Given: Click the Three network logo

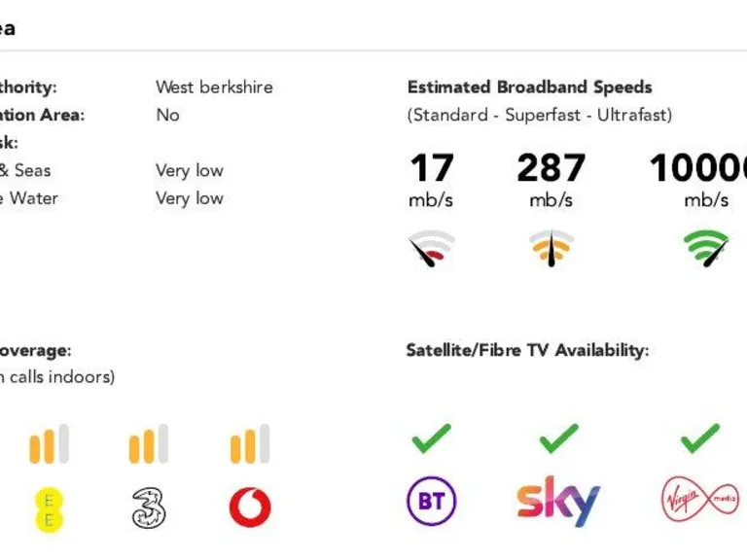Looking at the screenshot, I should [x=149, y=507].
